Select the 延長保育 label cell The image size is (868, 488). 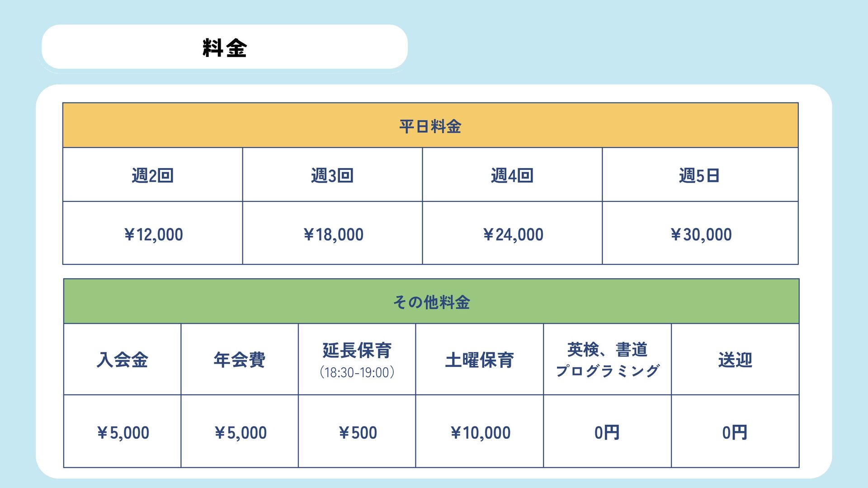click(357, 360)
